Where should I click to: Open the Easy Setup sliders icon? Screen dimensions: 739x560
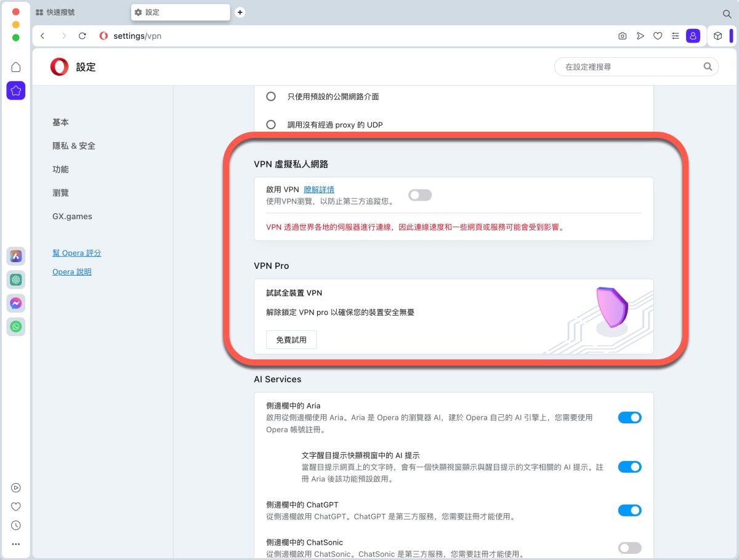coord(676,36)
